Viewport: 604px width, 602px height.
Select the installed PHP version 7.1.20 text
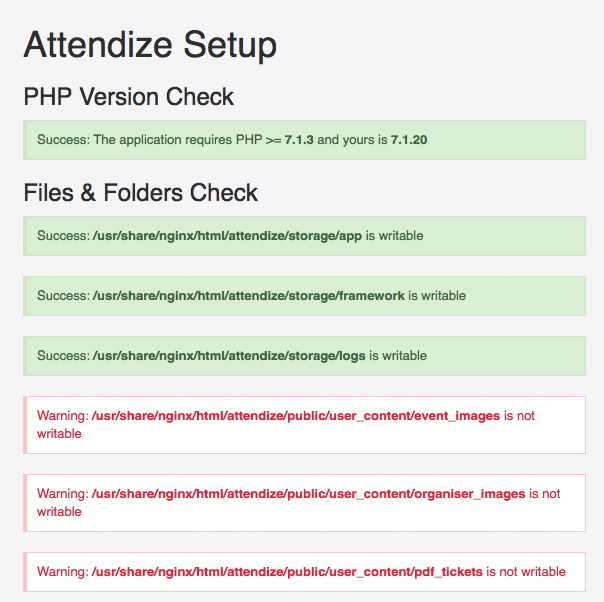pos(409,140)
